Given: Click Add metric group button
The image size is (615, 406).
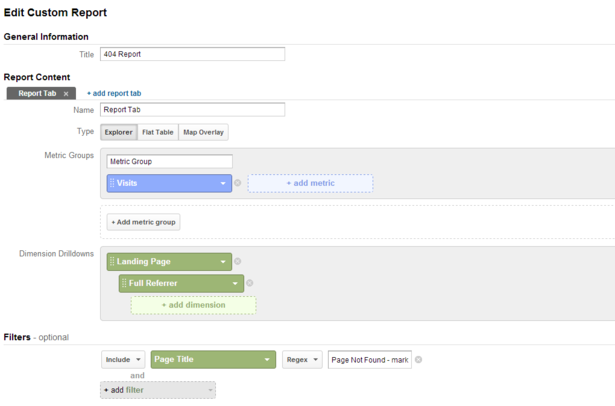Looking at the screenshot, I should click(x=144, y=222).
